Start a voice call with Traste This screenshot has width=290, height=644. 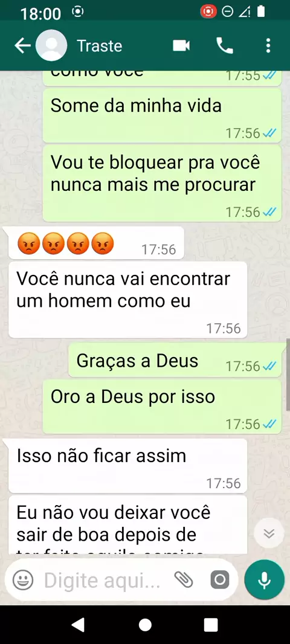pyautogui.click(x=225, y=45)
